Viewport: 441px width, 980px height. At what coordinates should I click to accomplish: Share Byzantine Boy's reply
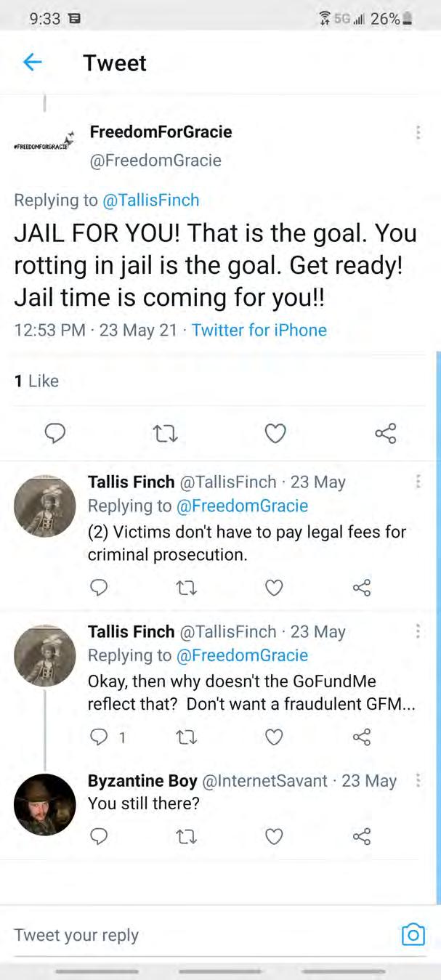coord(361,837)
